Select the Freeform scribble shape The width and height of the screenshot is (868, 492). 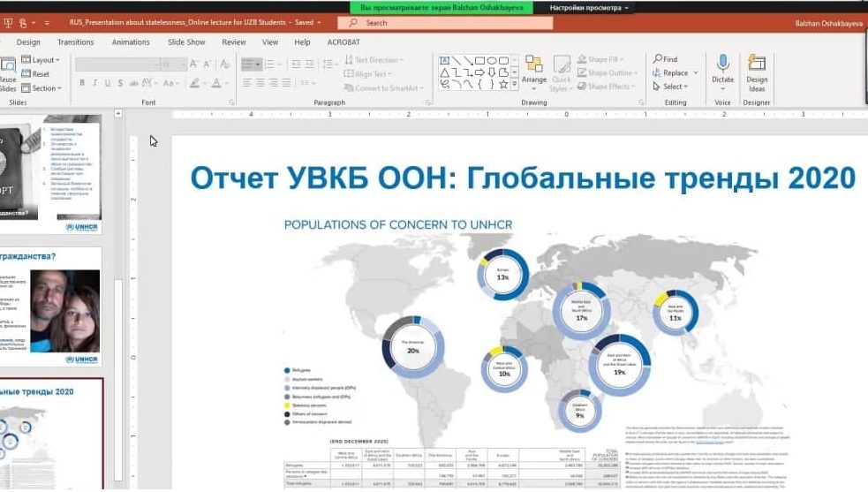(x=444, y=84)
